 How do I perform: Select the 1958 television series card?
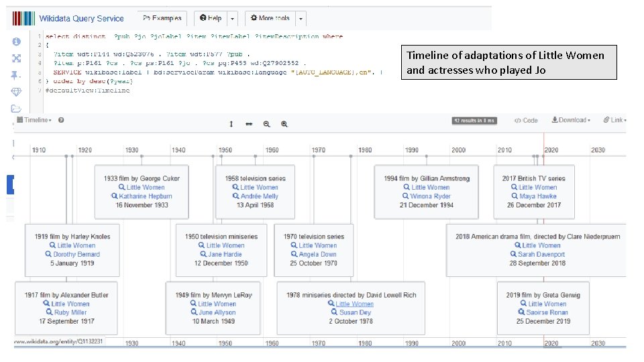[255, 192]
